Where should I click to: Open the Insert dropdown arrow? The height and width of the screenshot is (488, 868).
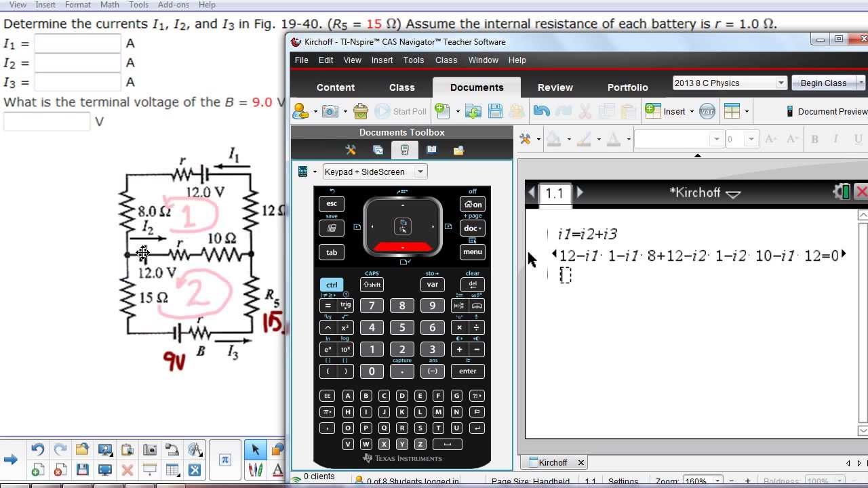click(x=692, y=111)
